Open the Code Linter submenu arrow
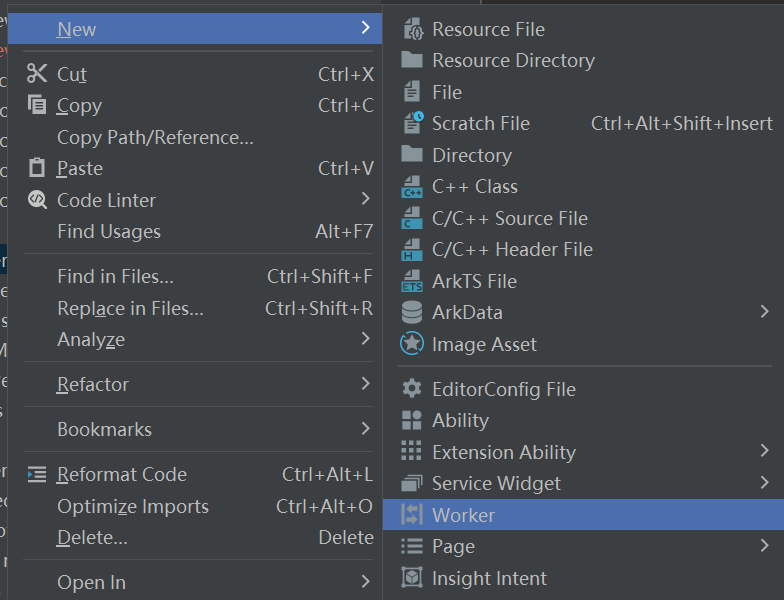 [366, 199]
